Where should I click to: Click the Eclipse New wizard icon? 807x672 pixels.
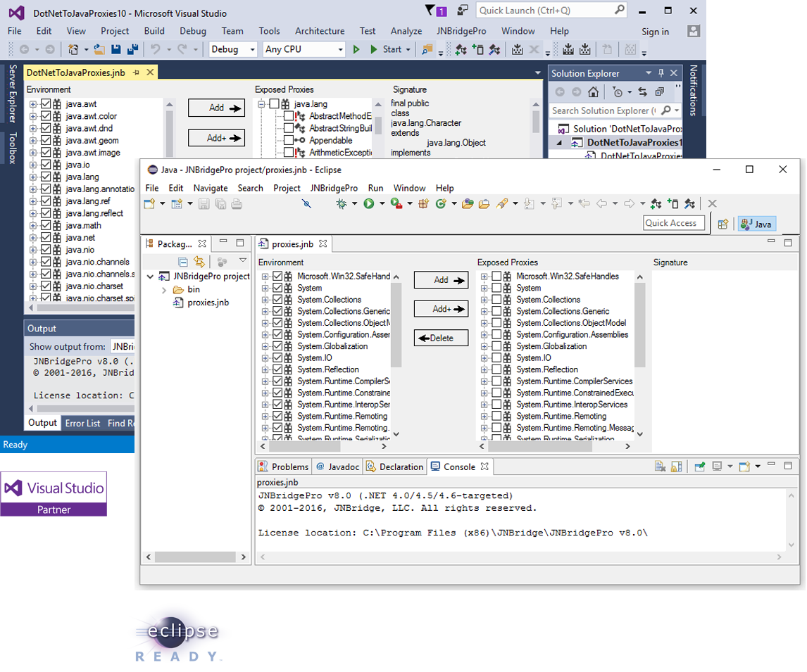tap(149, 204)
